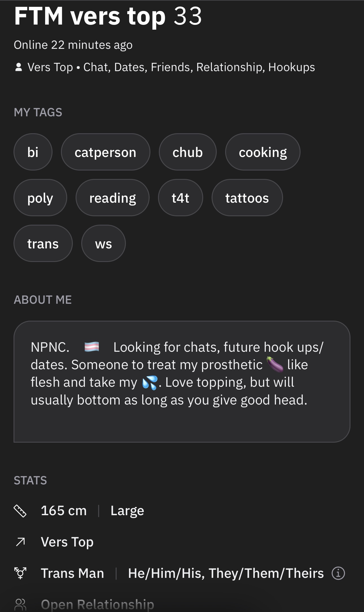364x612 pixels.
Task: Open the 'reading' tag
Action: pyautogui.click(x=113, y=198)
